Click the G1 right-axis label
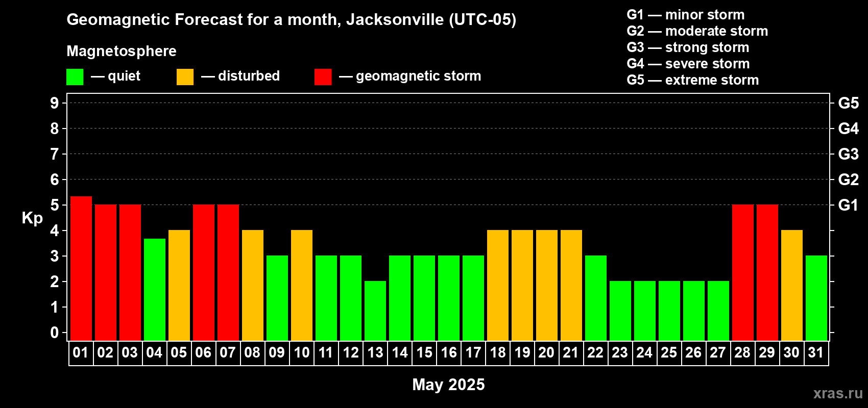Image resolution: width=868 pixels, height=408 pixels. [849, 206]
